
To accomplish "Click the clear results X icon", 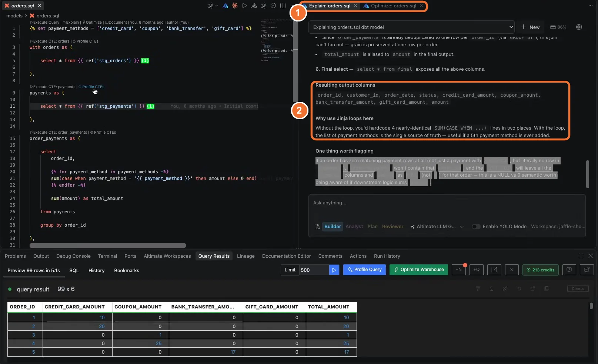I will point(512,270).
